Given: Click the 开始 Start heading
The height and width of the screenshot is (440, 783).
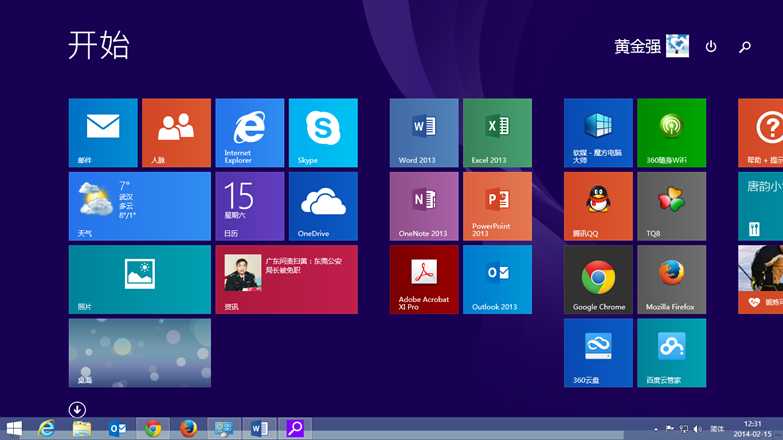Looking at the screenshot, I should (x=99, y=45).
